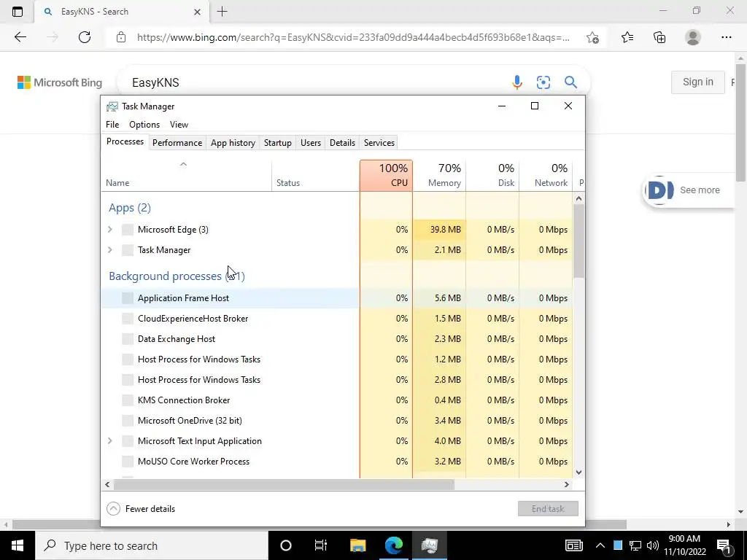Sort processes by the Disk column

[492, 175]
